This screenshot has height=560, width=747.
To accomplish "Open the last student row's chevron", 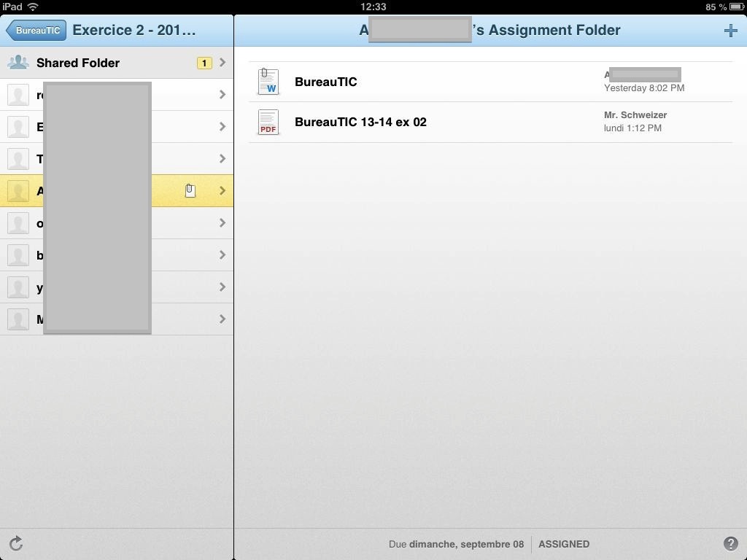I will coord(222,319).
